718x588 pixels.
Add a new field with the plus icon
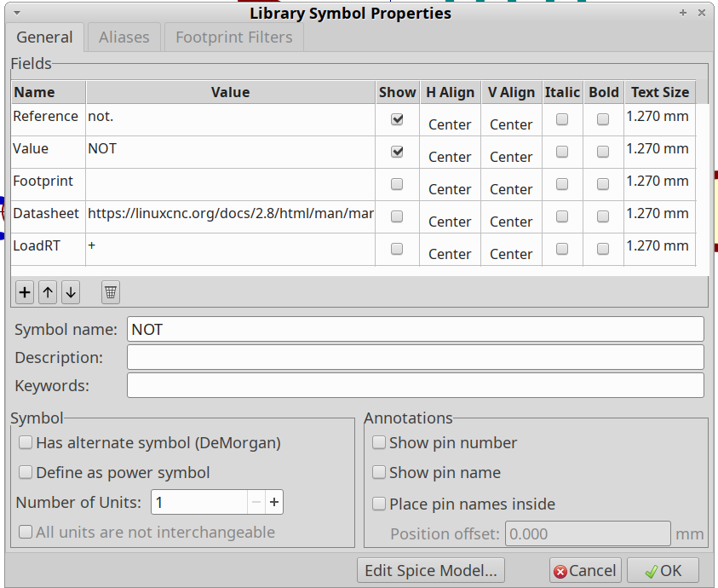24,292
